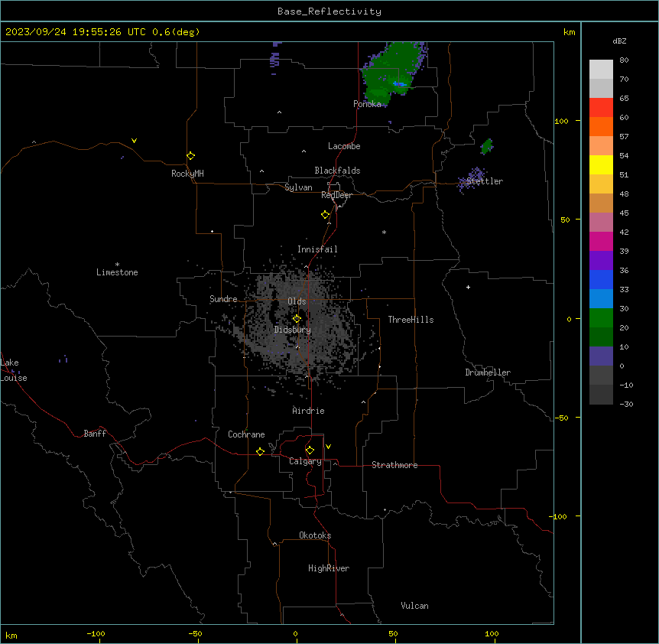
Task: Click the 2023/09/24 19:55:26 UTC timestamp
Action: (76, 32)
